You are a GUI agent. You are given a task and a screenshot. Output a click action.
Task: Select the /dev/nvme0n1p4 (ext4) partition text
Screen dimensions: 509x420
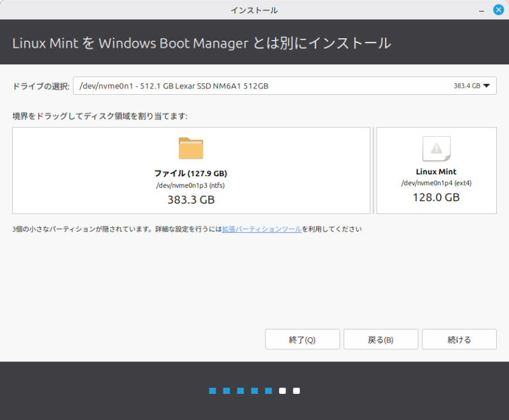pyautogui.click(x=436, y=183)
